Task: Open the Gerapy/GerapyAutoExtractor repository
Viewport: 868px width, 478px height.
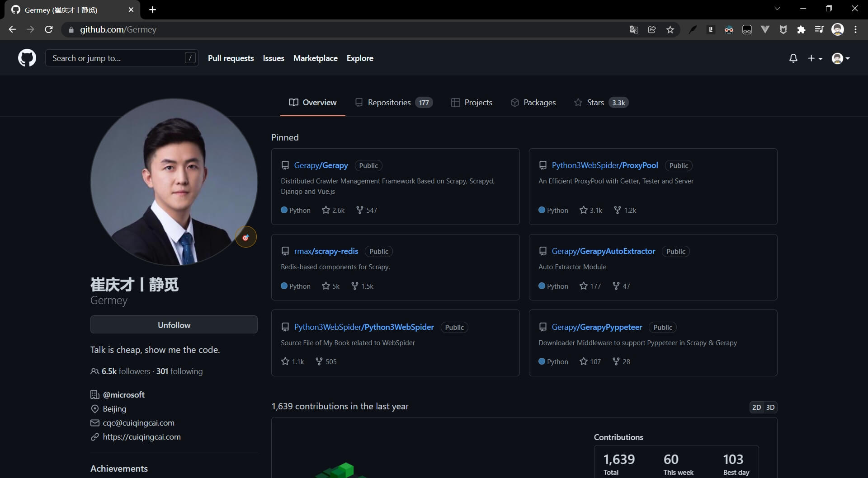Action: pyautogui.click(x=604, y=251)
